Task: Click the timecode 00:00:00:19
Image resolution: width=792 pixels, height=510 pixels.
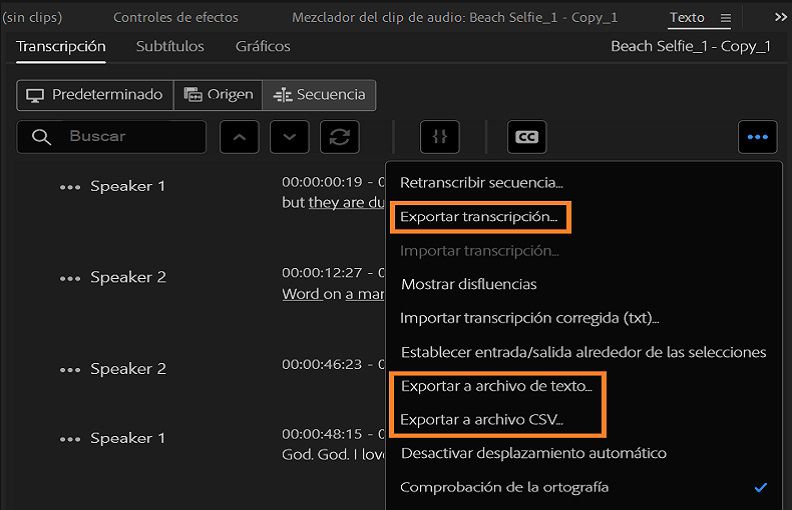Action: pyautogui.click(x=322, y=182)
